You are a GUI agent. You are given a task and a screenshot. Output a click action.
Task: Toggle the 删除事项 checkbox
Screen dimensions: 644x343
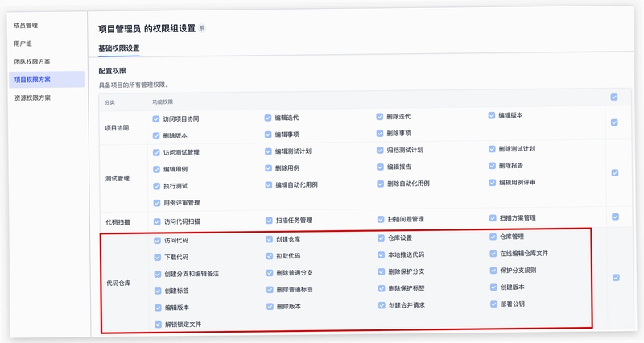click(380, 134)
